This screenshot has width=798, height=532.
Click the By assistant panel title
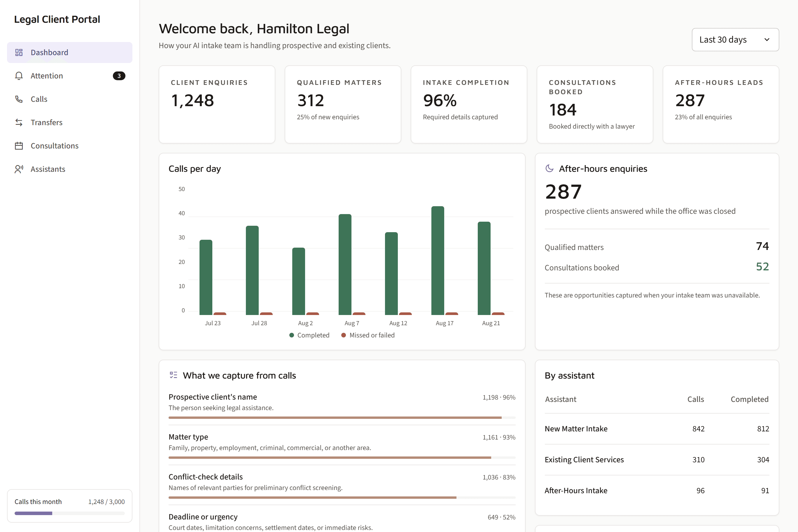[569, 376]
